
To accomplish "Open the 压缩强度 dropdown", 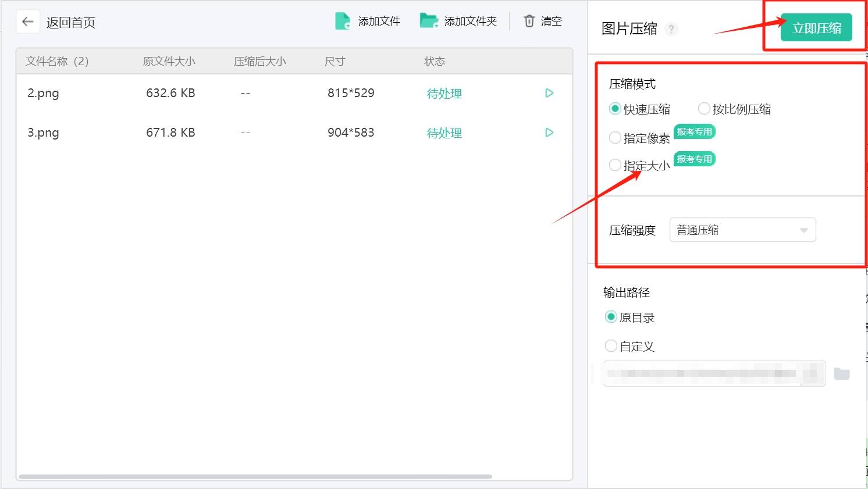I will (743, 230).
